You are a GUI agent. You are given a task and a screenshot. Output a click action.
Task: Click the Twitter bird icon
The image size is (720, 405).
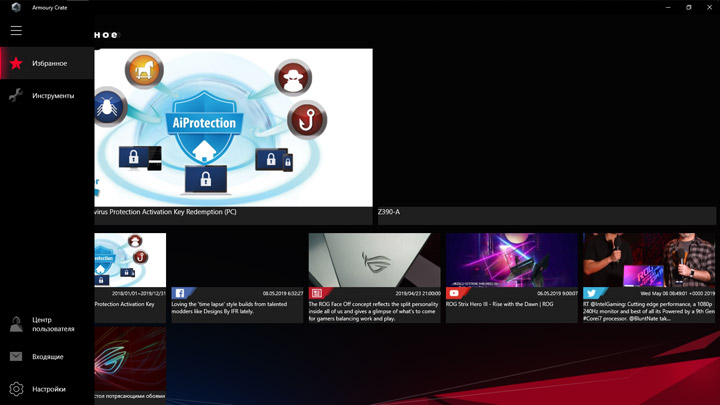click(x=591, y=293)
